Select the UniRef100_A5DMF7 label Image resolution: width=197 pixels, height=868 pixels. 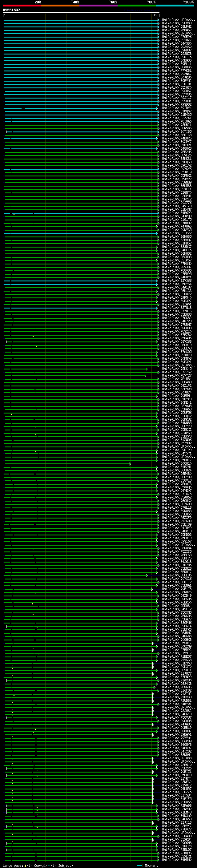177,460
